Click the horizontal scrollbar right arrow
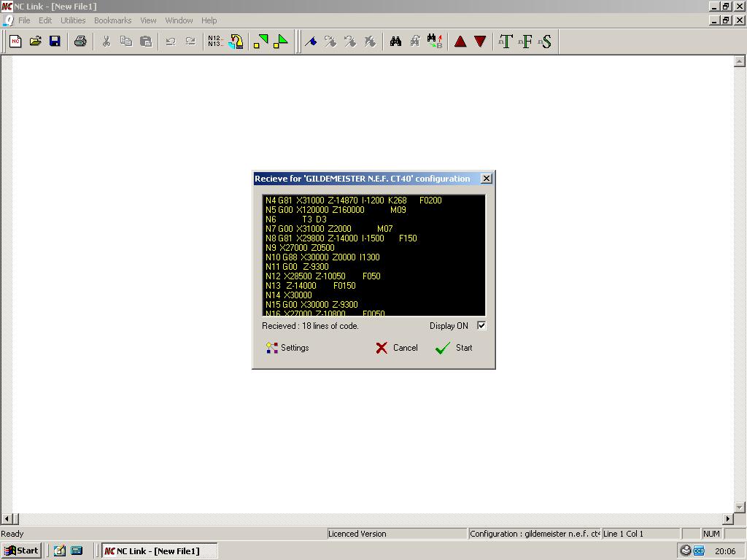The image size is (747, 560). click(728, 519)
